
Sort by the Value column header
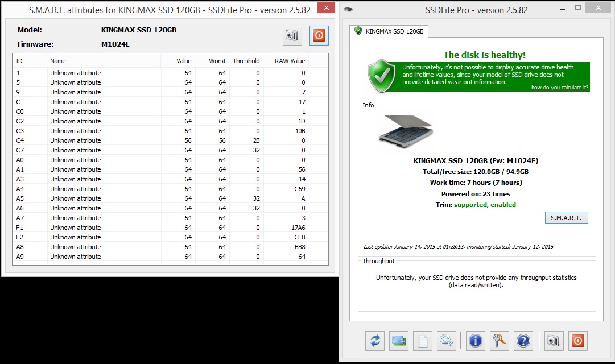coord(179,61)
